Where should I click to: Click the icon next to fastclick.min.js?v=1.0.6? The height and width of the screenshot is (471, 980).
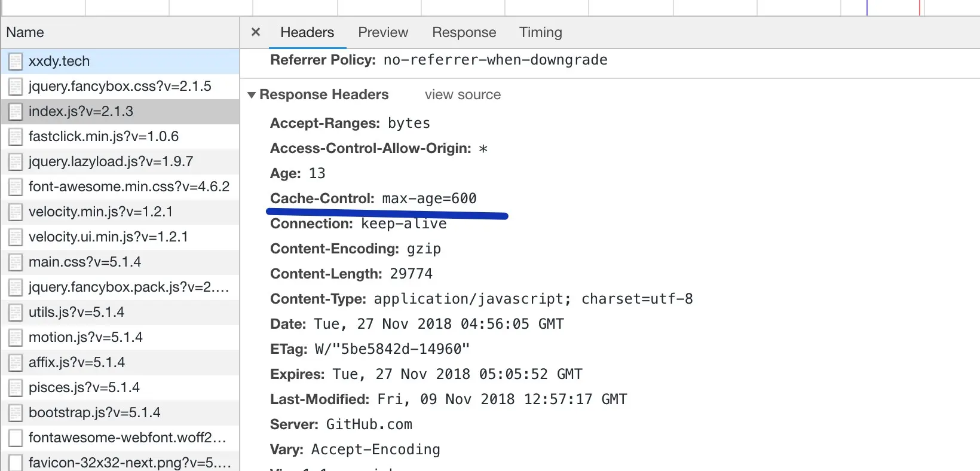[x=16, y=137]
